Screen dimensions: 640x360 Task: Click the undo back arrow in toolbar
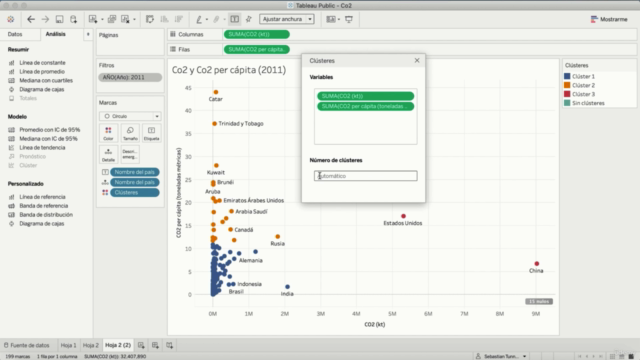tap(31, 19)
